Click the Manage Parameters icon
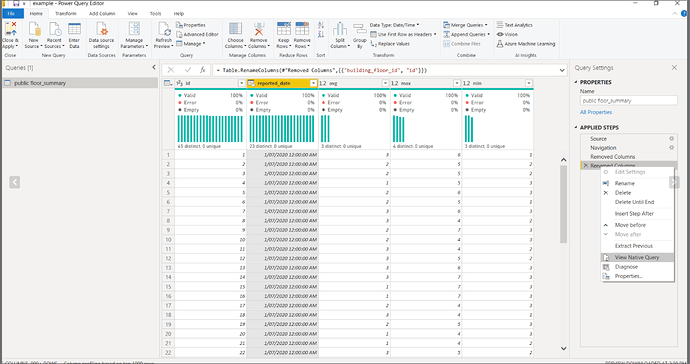The image size is (690, 364). [134, 29]
